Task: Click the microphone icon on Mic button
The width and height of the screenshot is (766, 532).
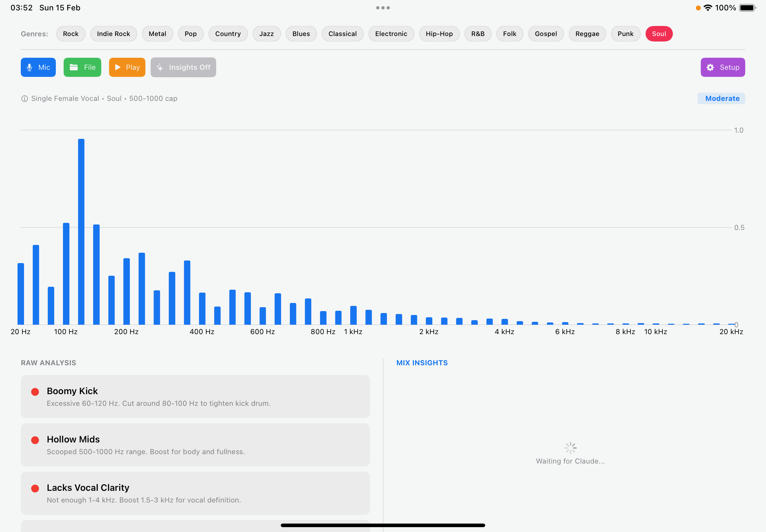Action: [29, 67]
